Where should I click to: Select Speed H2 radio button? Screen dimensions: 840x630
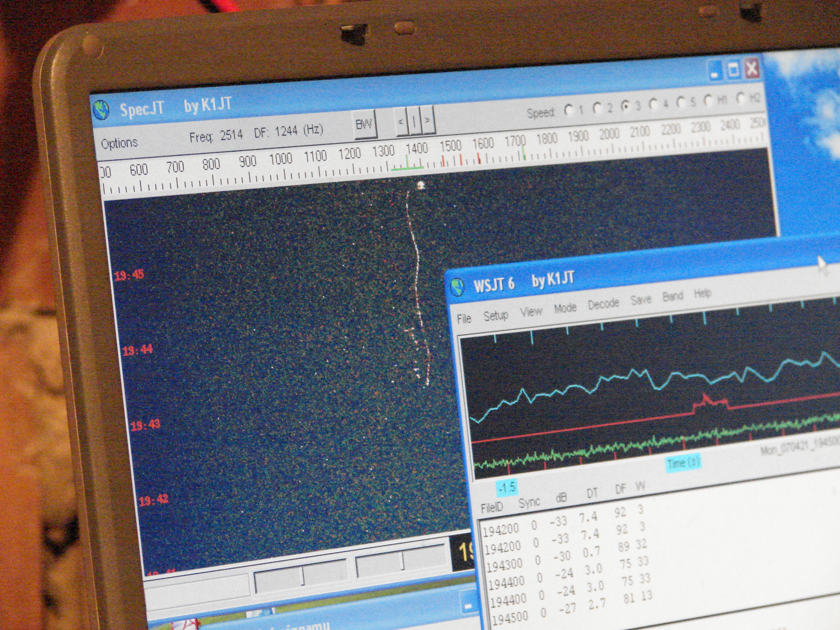(x=741, y=98)
